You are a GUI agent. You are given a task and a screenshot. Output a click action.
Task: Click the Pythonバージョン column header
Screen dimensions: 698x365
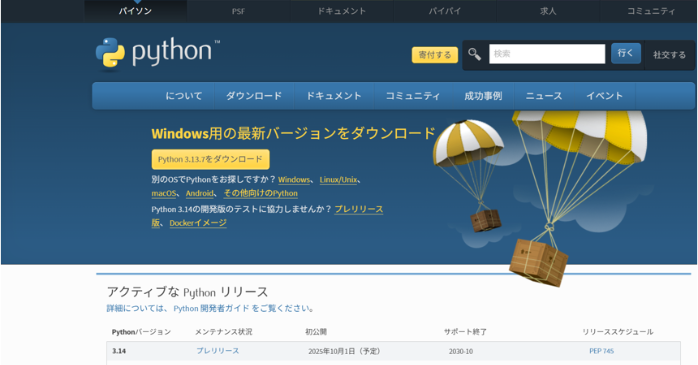pos(141,332)
